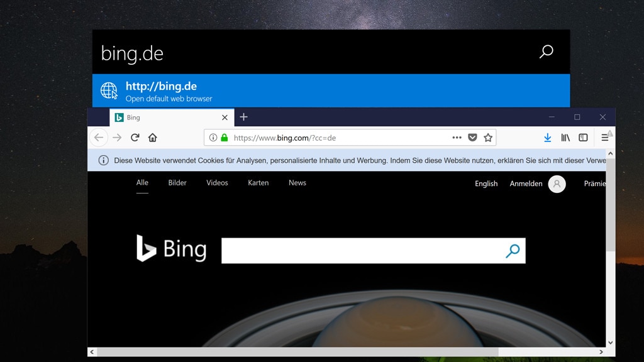Image resolution: width=644 pixels, height=362 pixels.
Task: Switch Bing language to English
Action: pos(486,184)
